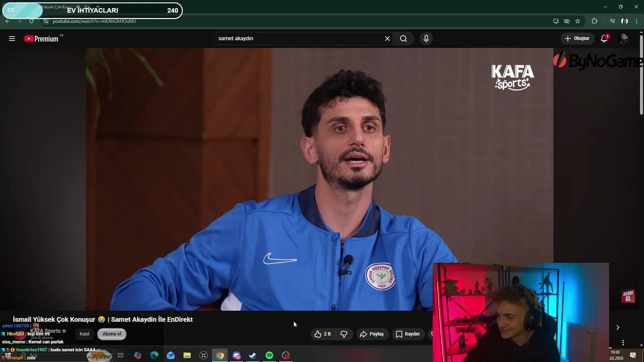Open the YouTube hamburger guide menu
The width and height of the screenshot is (644, 362).
pos(12,39)
